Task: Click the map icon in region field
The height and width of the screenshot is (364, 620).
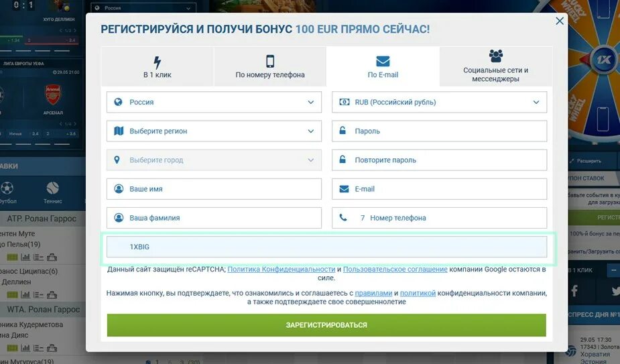Action: coord(119,131)
